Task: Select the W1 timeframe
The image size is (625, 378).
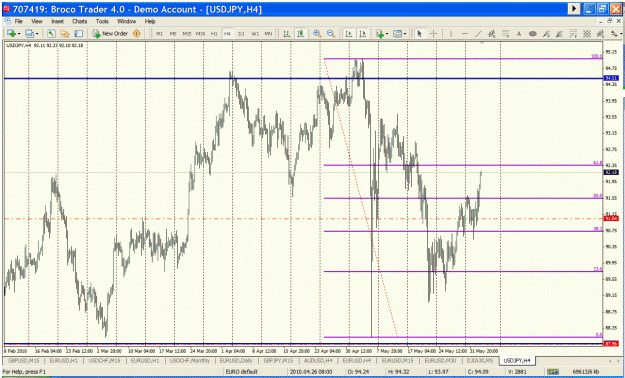Action: click(255, 34)
